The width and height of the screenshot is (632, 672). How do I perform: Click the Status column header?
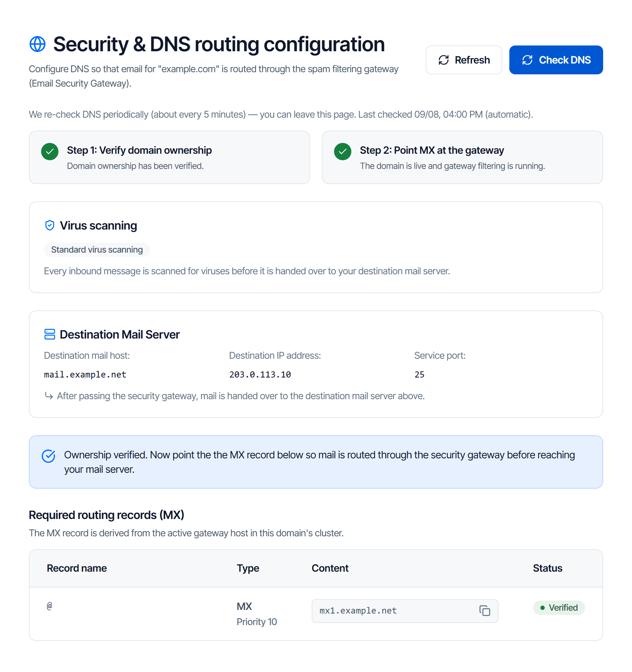coord(548,568)
